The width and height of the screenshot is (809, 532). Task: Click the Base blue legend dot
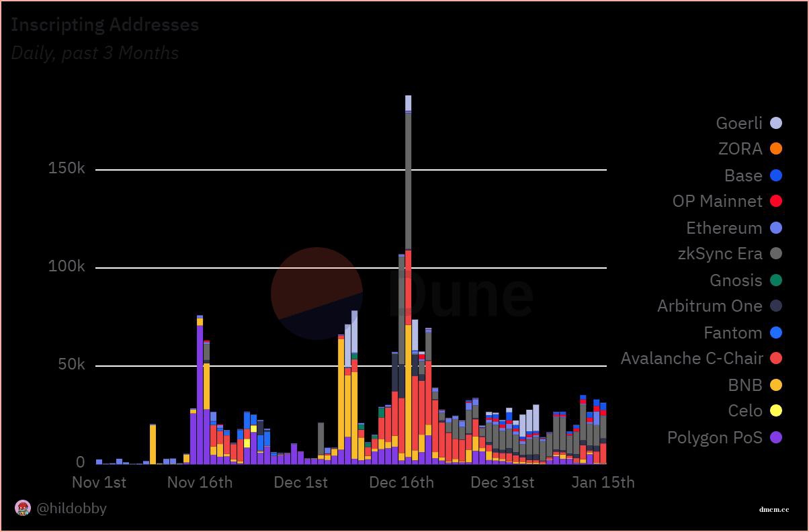click(776, 175)
